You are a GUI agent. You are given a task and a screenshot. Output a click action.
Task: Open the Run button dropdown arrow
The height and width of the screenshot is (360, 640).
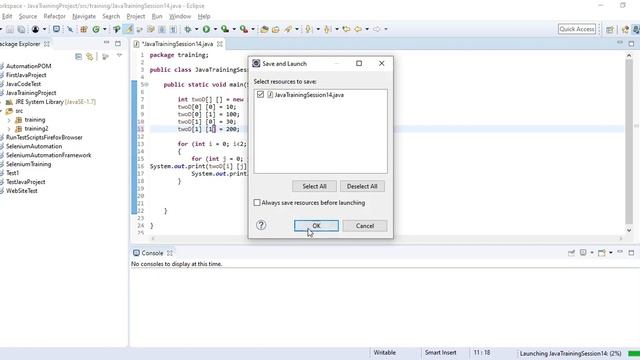215,29
